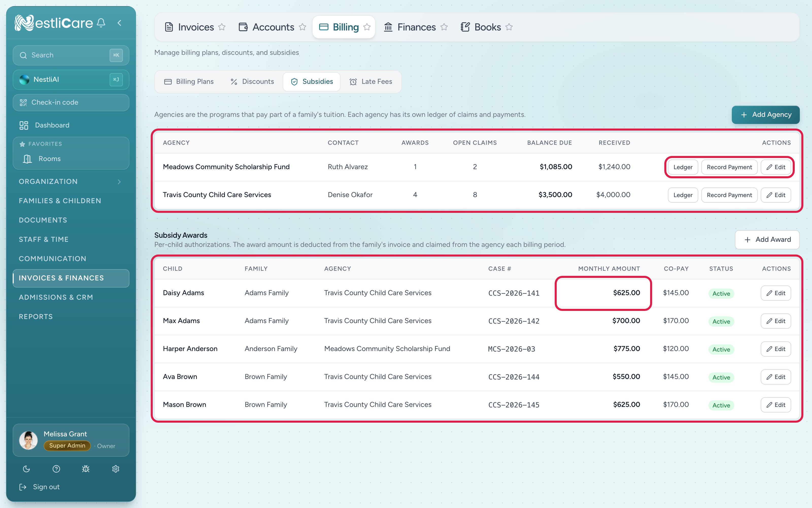Expand Admissions & CRM section

[x=71, y=298]
